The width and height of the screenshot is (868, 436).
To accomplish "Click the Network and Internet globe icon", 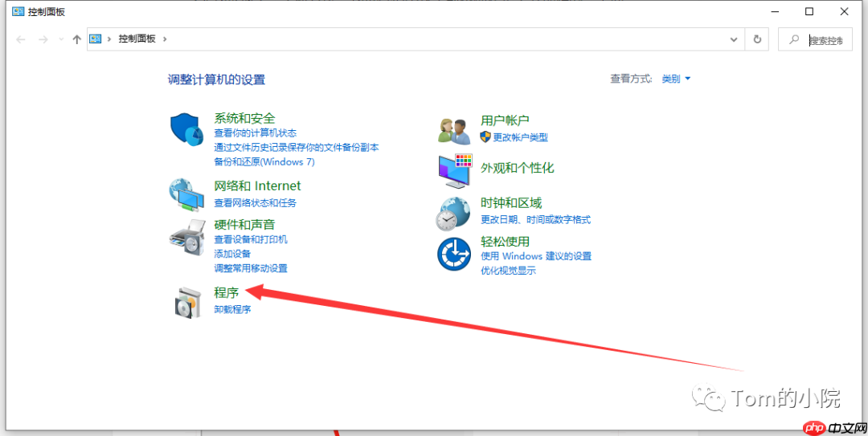I will pyautogui.click(x=186, y=195).
